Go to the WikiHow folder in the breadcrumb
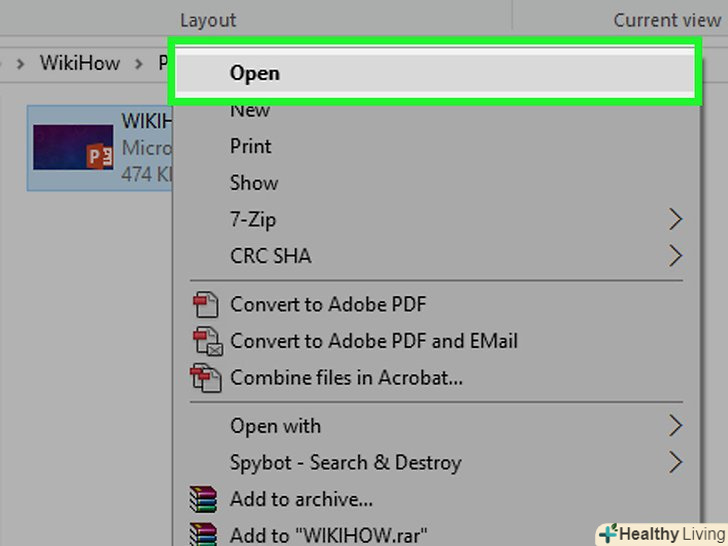The height and width of the screenshot is (546, 728). [79, 63]
